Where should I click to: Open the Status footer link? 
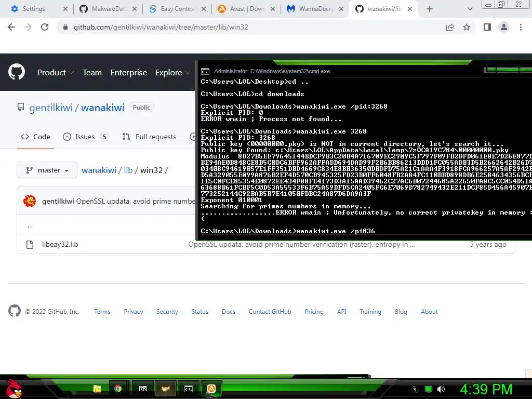200,312
